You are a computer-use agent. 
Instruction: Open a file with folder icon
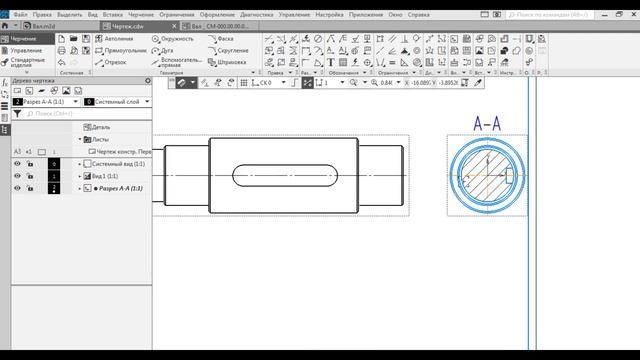pos(73,39)
